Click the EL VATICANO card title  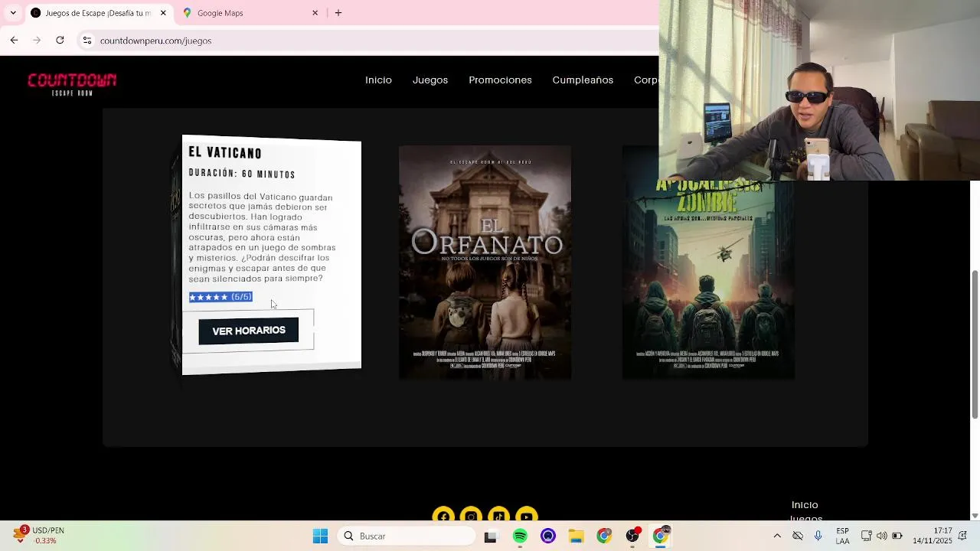pos(225,153)
